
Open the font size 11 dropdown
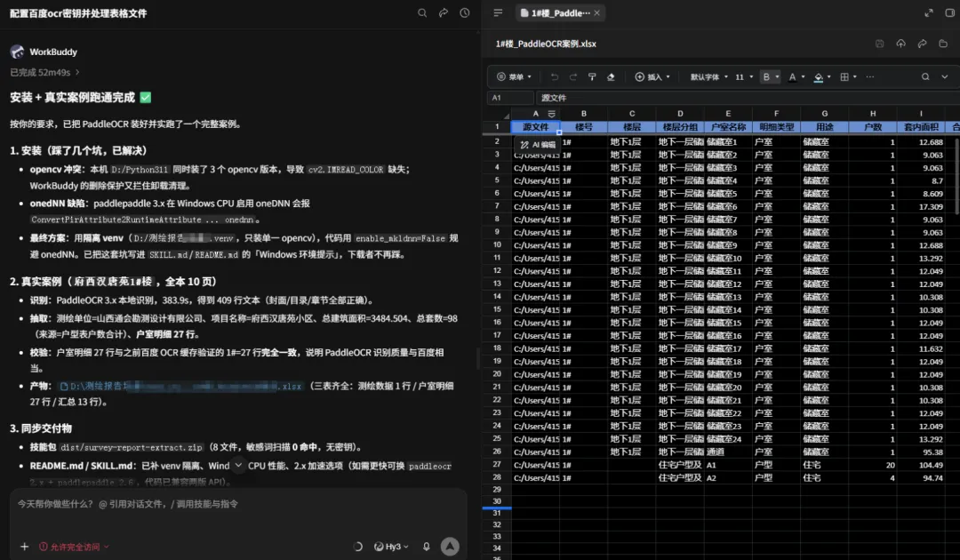(x=744, y=76)
